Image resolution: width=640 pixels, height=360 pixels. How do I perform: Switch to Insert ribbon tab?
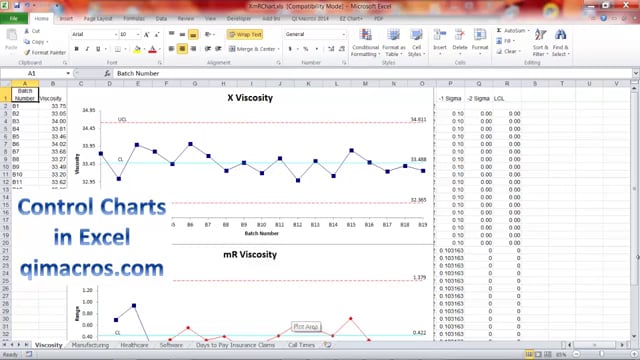pyautogui.click(x=66, y=19)
